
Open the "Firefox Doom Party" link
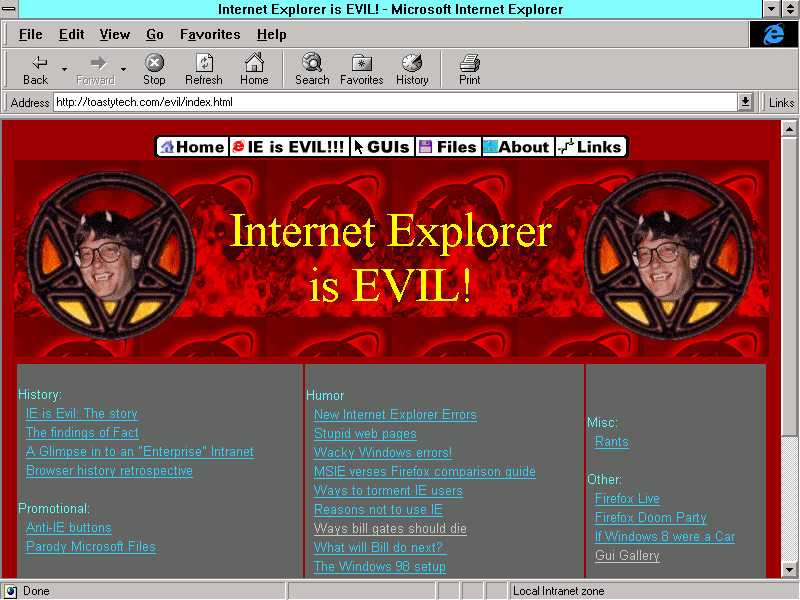[651, 517]
